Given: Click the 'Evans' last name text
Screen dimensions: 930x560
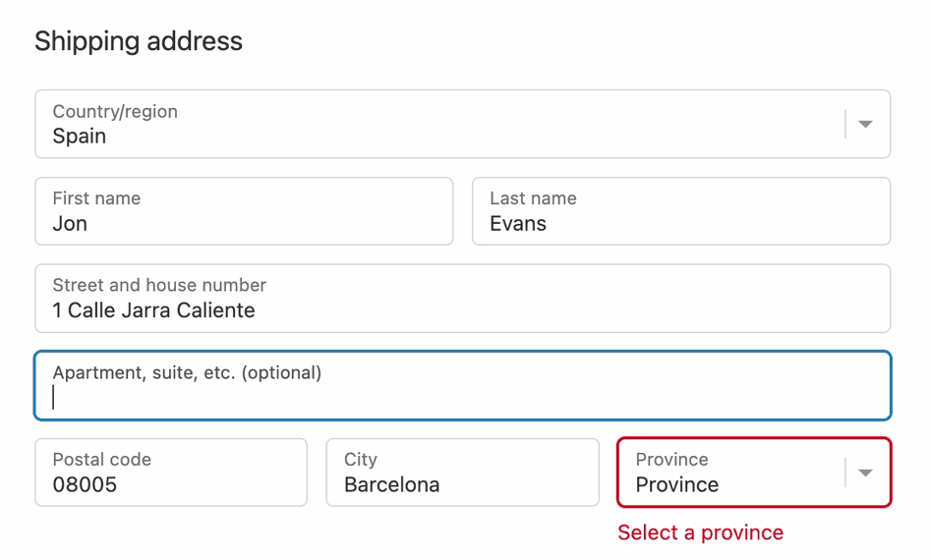Looking at the screenshot, I should [x=518, y=223].
